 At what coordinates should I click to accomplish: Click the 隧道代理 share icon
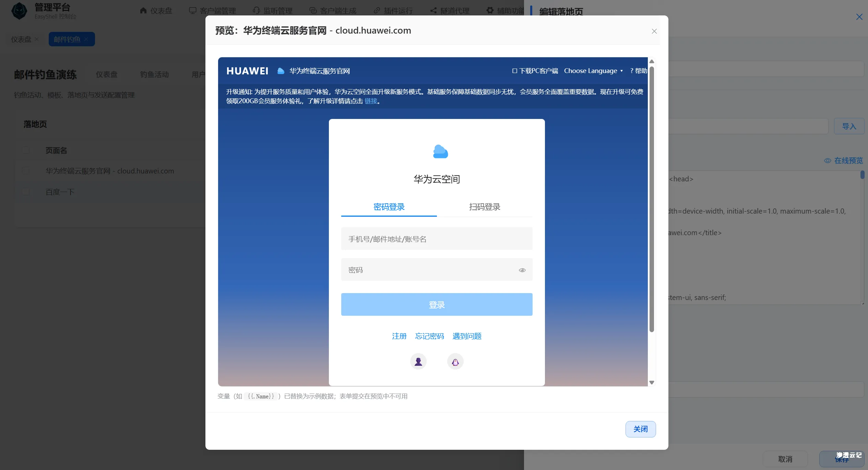(x=433, y=10)
